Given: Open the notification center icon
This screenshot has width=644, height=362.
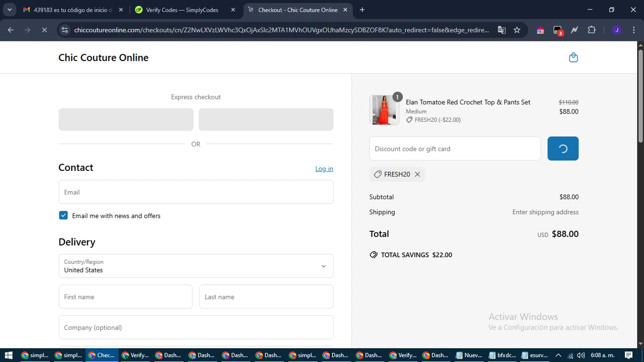Looking at the screenshot, I should pos(629,355).
